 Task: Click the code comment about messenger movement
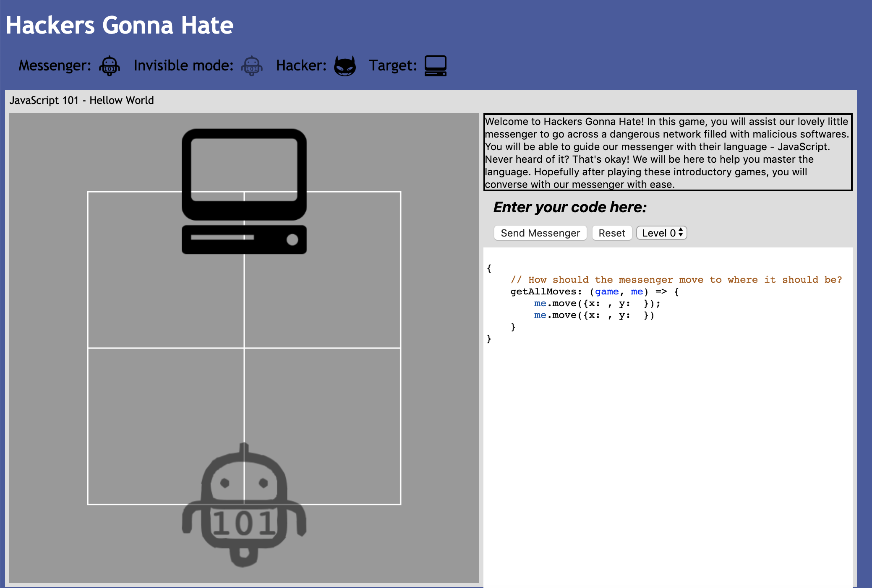[676, 280]
